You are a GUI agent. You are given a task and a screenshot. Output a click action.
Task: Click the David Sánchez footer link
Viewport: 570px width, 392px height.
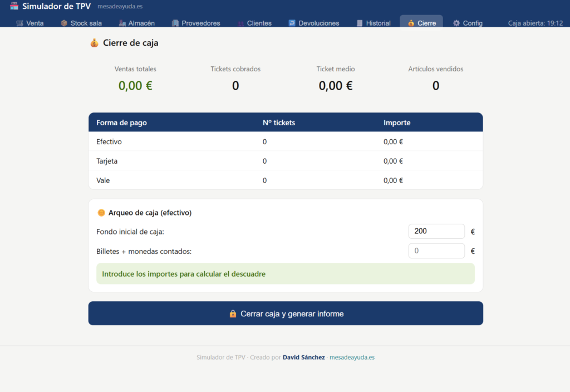[303, 357]
